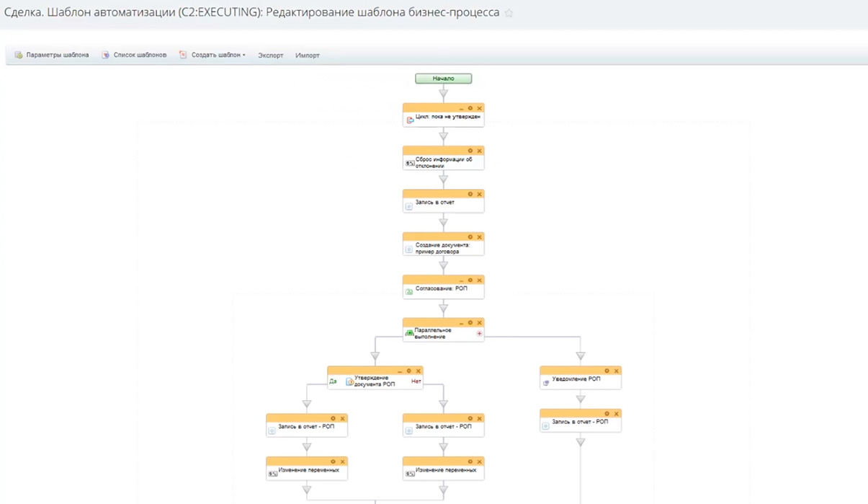The image size is (868, 504).
Task: Collapse the 'Согласование: РОП' block
Action: tap(462, 280)
